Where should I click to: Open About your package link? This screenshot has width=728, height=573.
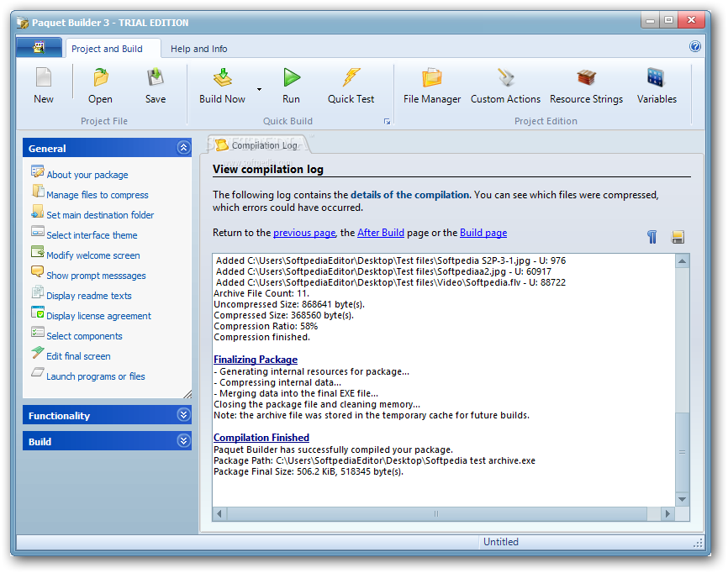click(87, 175)
